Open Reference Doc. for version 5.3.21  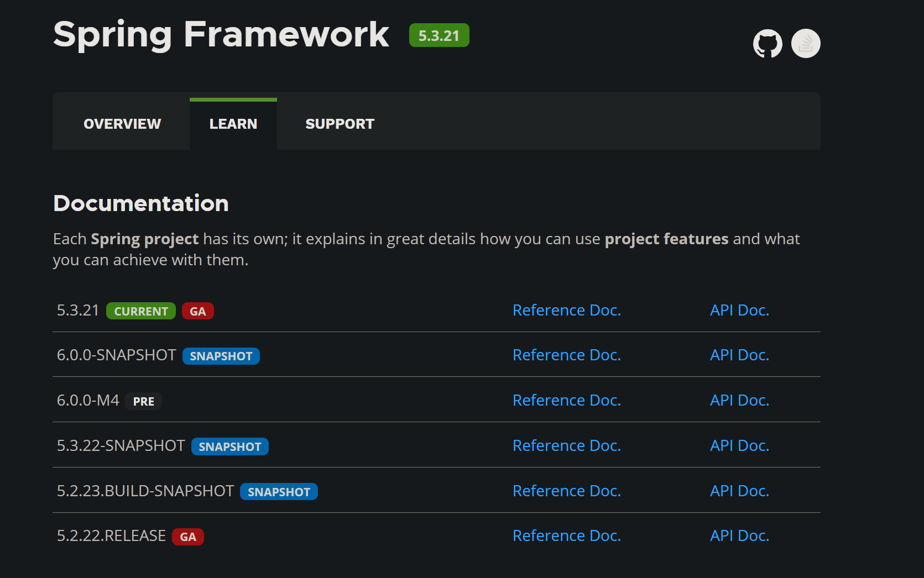coord(567,310)
